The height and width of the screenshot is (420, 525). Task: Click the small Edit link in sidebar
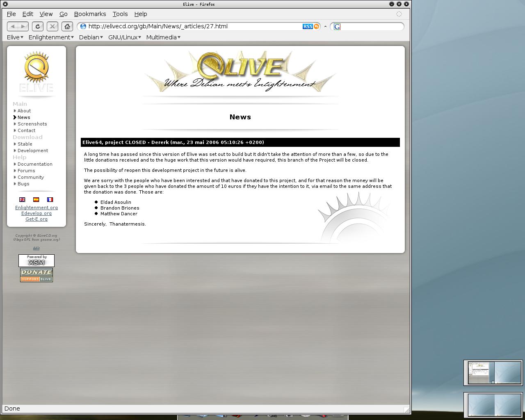(37, 248)
